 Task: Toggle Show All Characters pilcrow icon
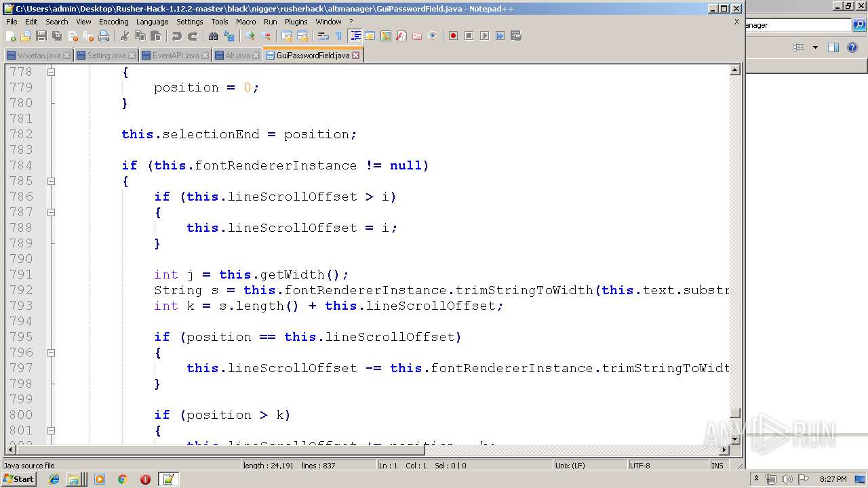click(338, 36)
